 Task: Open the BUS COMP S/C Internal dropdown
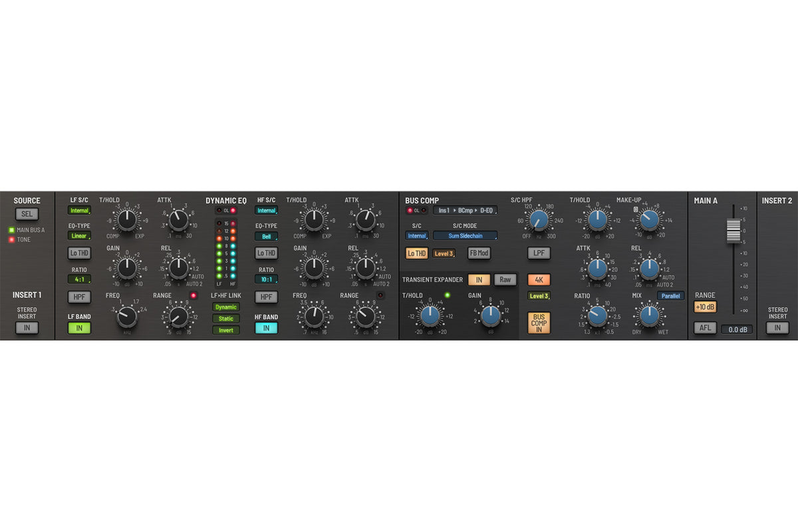click(417, 235)
